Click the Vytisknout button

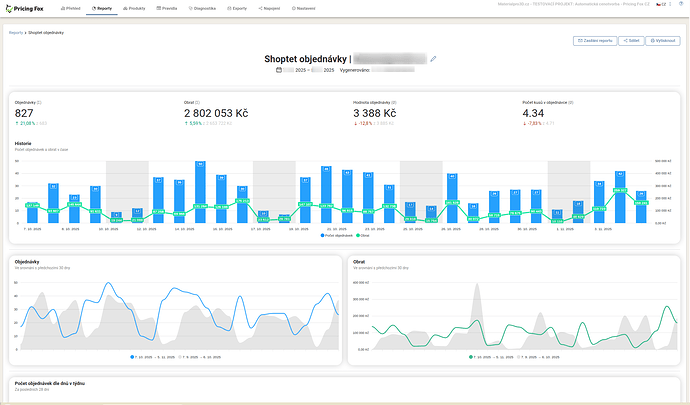click(663, 41)
